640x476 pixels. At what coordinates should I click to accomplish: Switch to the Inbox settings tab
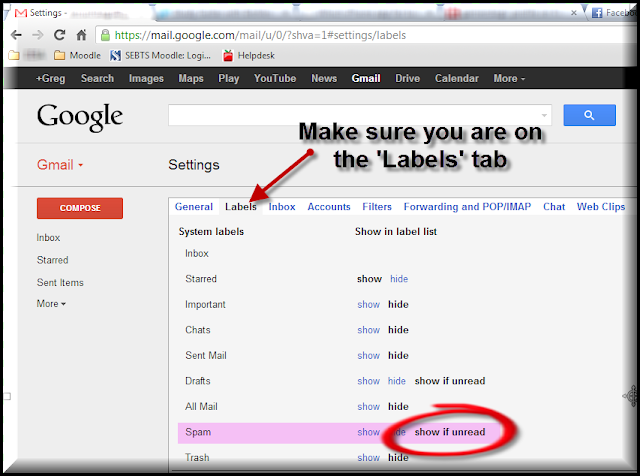coord(282,207)
